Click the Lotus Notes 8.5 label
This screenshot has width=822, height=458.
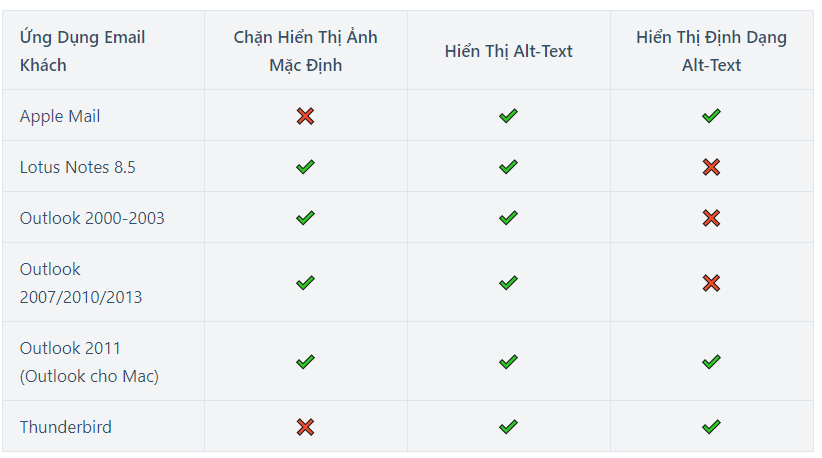click(x=78, y=167)
